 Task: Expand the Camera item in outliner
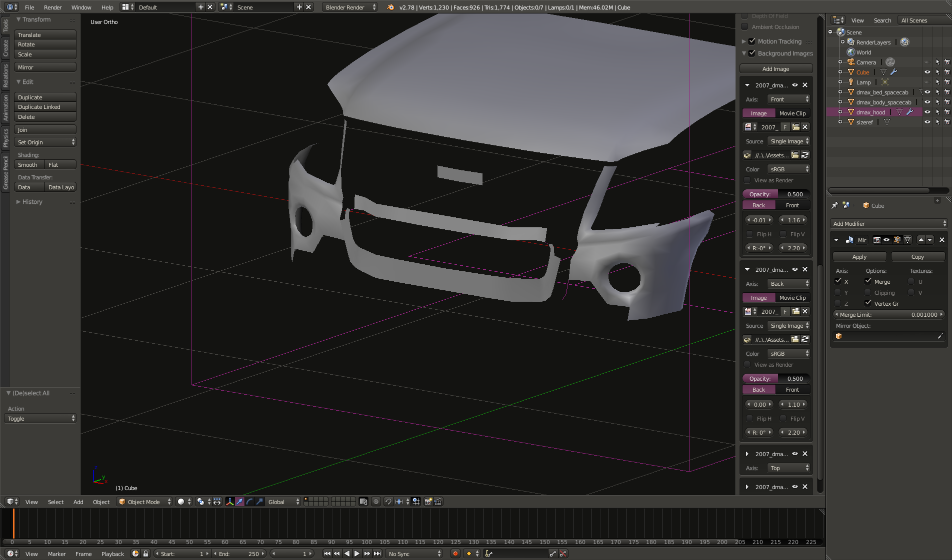coord(840,62)
